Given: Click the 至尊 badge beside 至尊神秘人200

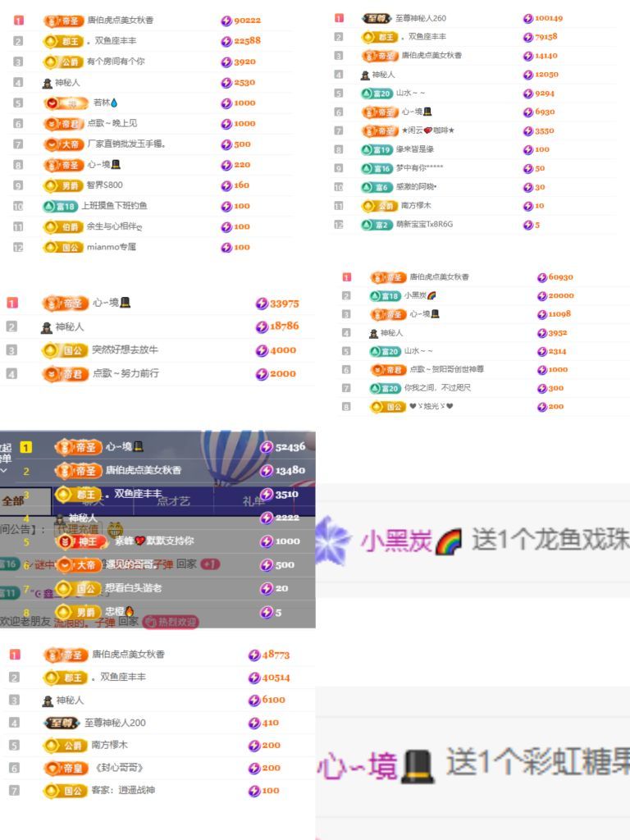Looking at the screenshot, I should pyautogui.click(x=62, y=724).
